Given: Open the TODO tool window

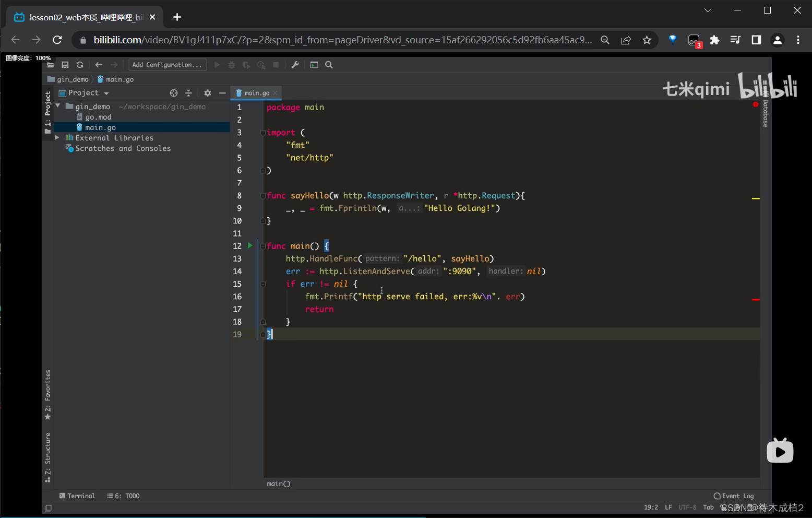Looking at the screenshot, I should click(124, 496).
